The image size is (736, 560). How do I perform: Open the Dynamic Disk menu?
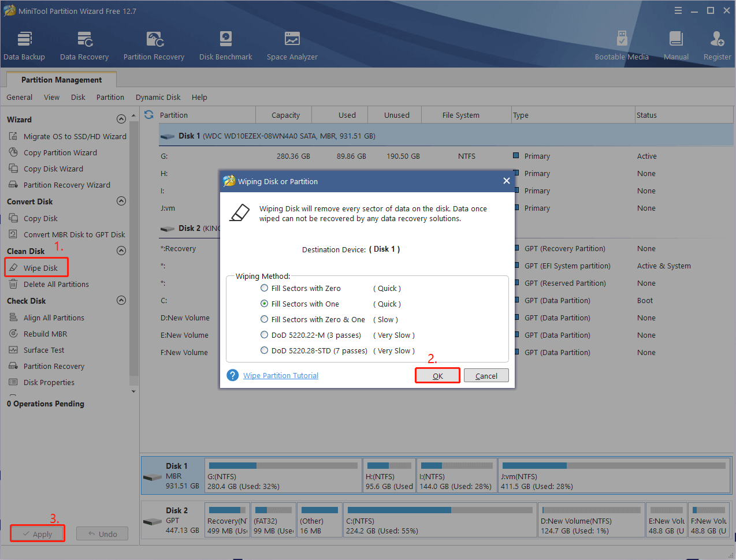(x=158, y=97)
